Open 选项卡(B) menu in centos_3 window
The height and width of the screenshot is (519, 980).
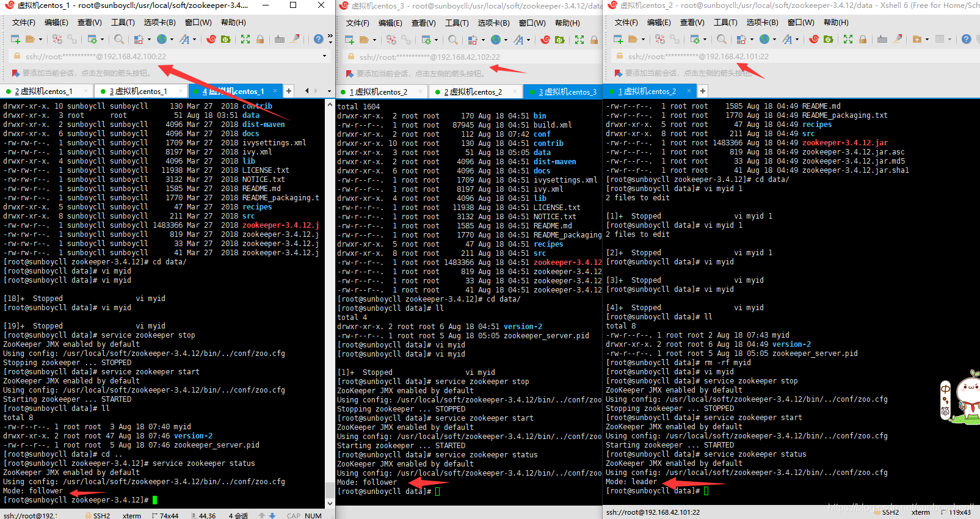pos(493,23)
